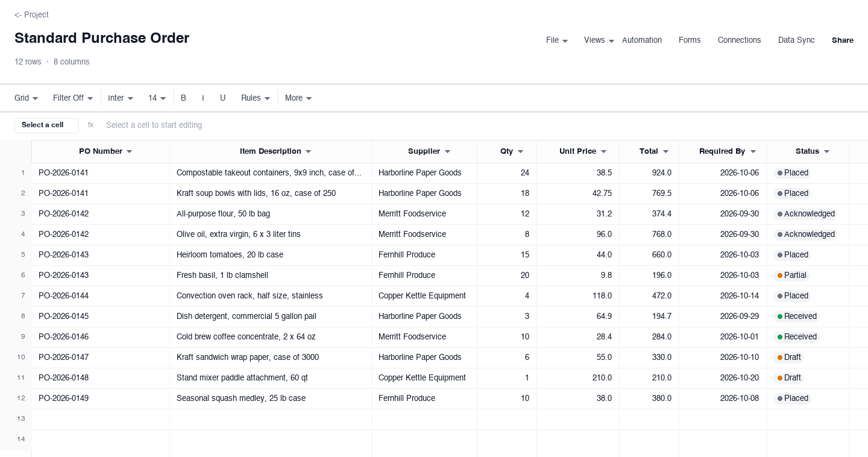Open the Forms section
Screen dimensions: 868x457
[690, 40]
